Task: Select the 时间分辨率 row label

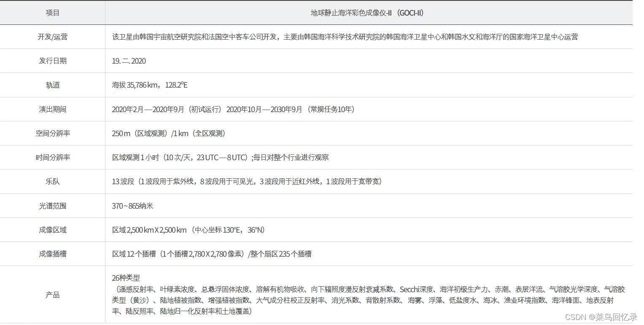Action: pyautogui.click(x=53, y=157)
